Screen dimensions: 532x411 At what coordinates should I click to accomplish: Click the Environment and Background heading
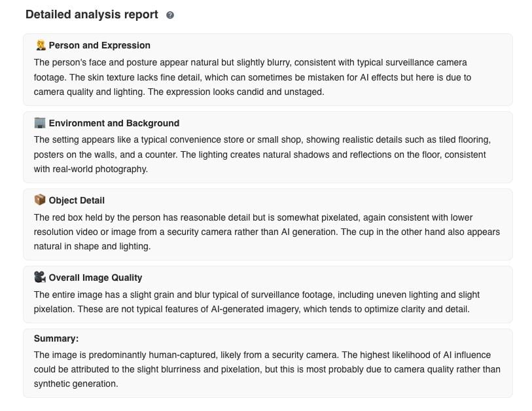(114, 123)
